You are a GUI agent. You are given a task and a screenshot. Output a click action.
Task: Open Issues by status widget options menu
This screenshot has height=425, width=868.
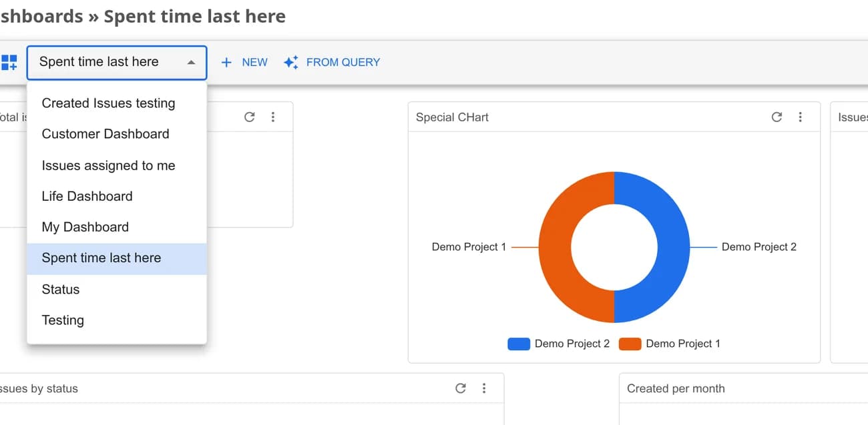tap(484, 388)
